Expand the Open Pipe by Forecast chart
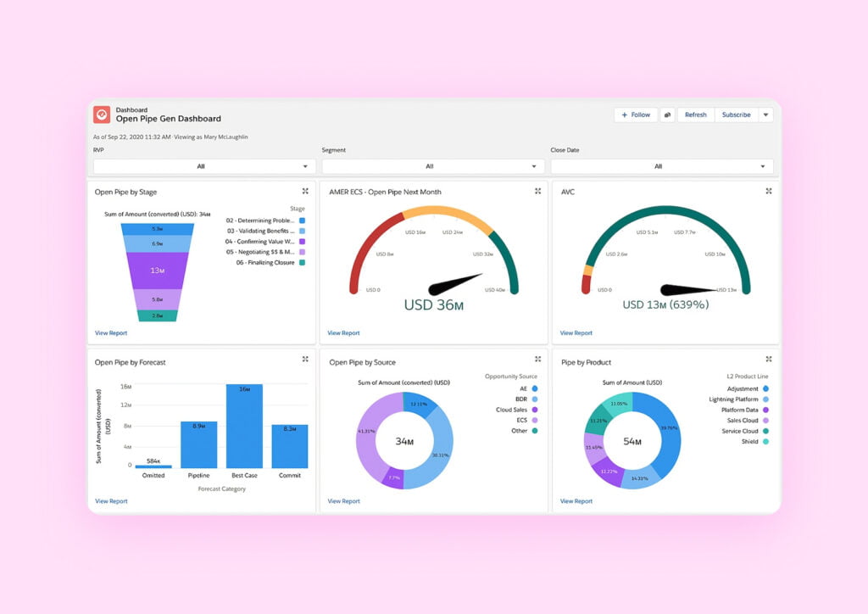Viewport: 868px width, 614px height. coord(305,359)
